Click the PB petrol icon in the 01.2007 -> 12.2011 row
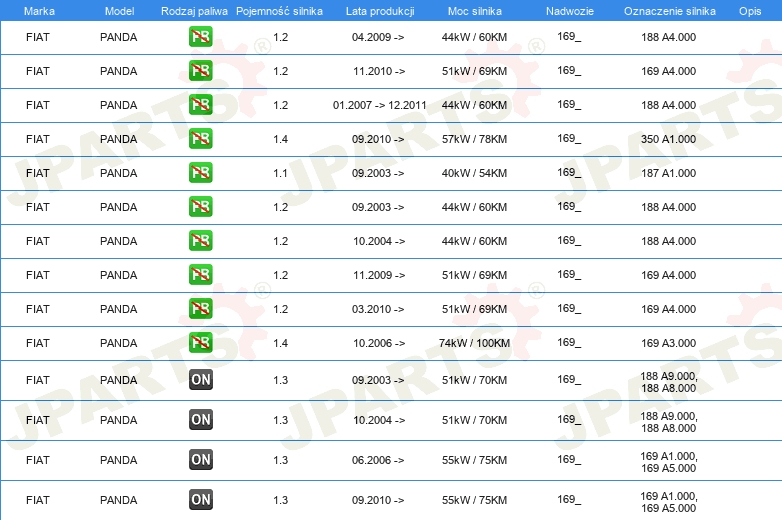Image resolution: width=782 pixels, height=520 pixels. (x=200, y=105)
